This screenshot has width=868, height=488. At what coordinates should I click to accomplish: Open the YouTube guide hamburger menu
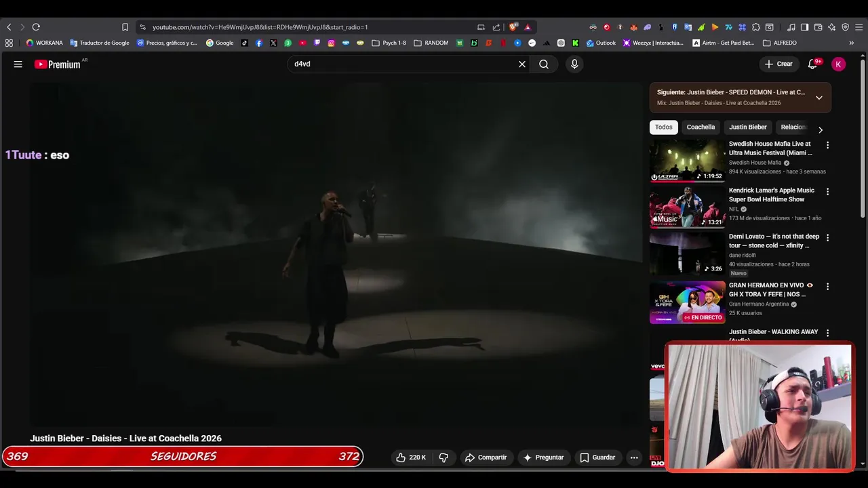pos(18,64)
